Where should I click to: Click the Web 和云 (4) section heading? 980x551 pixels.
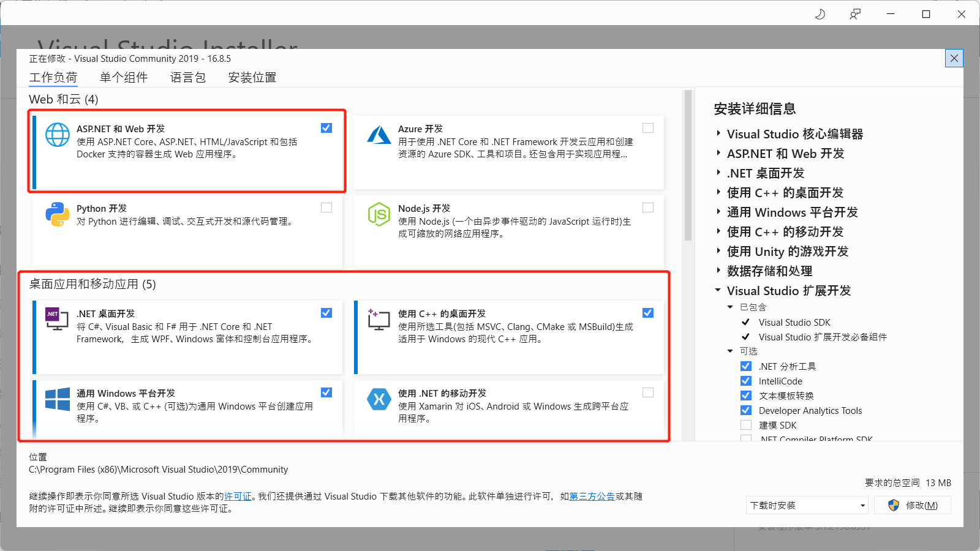64,99
